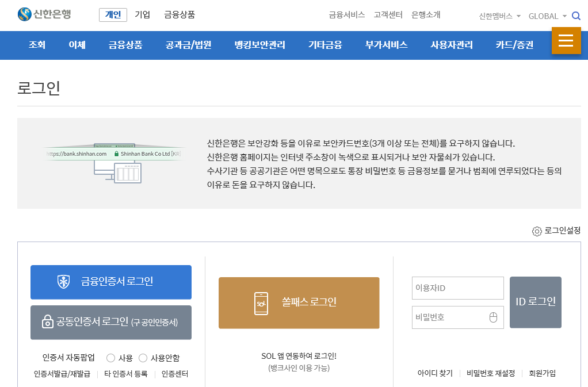Viewport: 588px width, 387px height.
Task: Click the 로그인 page heading
Action: click(39, 88)
